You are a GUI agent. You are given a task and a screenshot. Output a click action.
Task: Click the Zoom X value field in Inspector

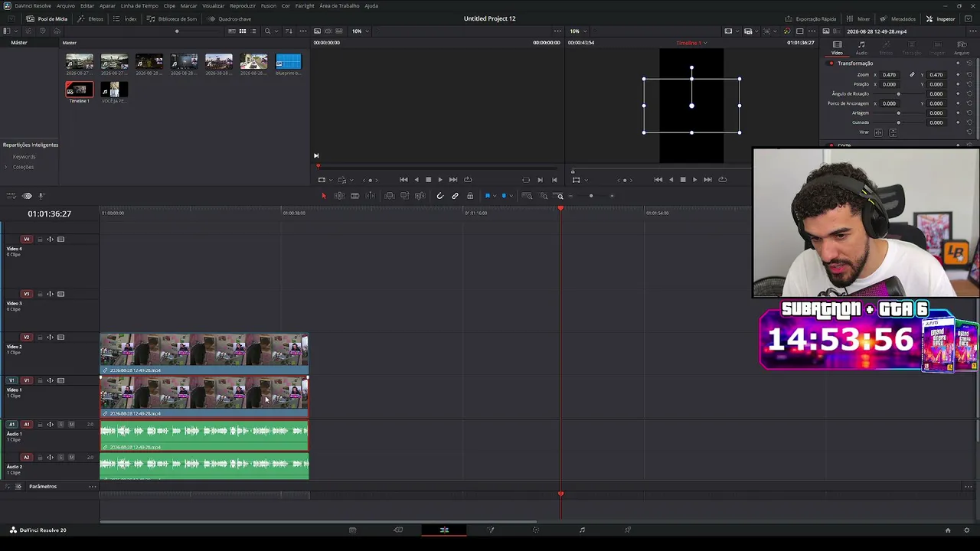[889, 75]
